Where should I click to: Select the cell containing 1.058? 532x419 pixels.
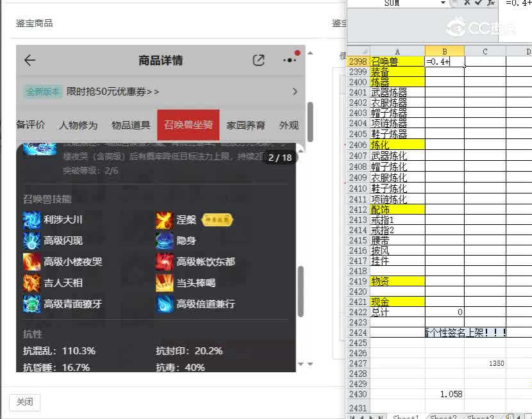point(445,394)
